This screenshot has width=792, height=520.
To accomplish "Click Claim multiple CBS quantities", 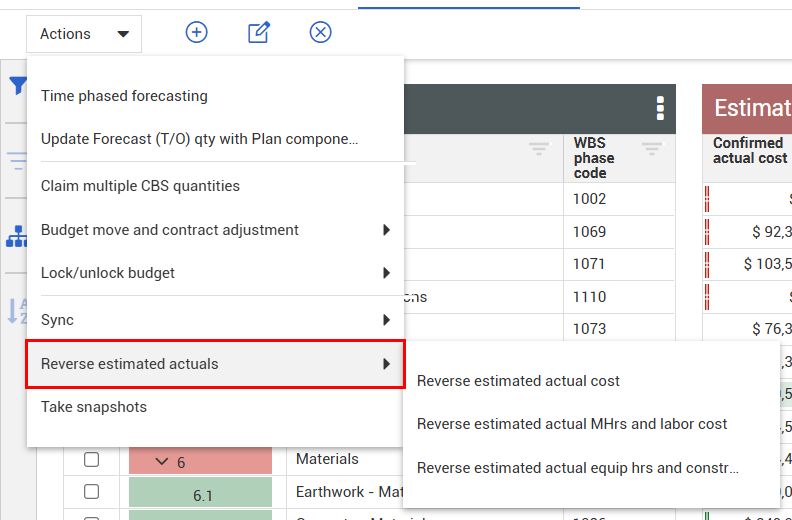I will pos(140,186).
